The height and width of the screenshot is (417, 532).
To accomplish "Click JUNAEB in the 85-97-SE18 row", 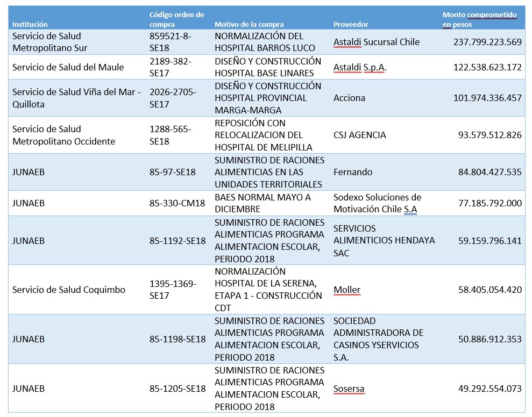I will pos(29,172).
